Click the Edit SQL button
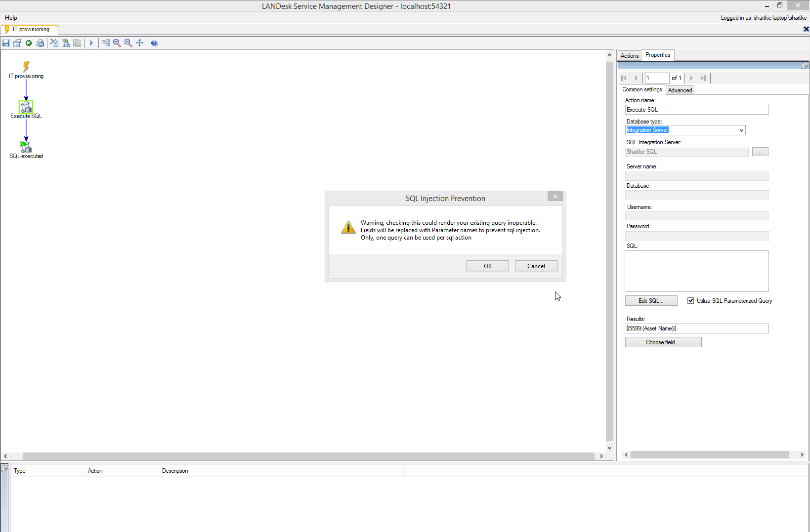 click(x=651, y=300)
